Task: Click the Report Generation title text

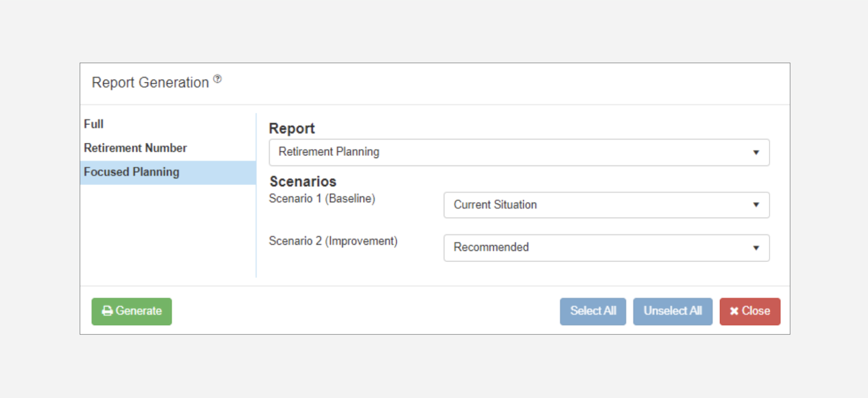Action: click(150, 82)
